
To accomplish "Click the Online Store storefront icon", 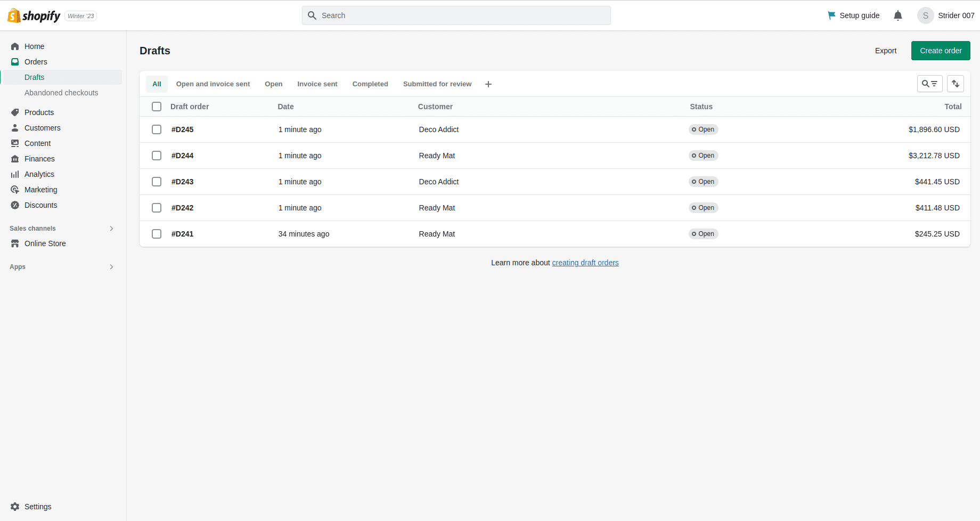I will click(15, 243).
